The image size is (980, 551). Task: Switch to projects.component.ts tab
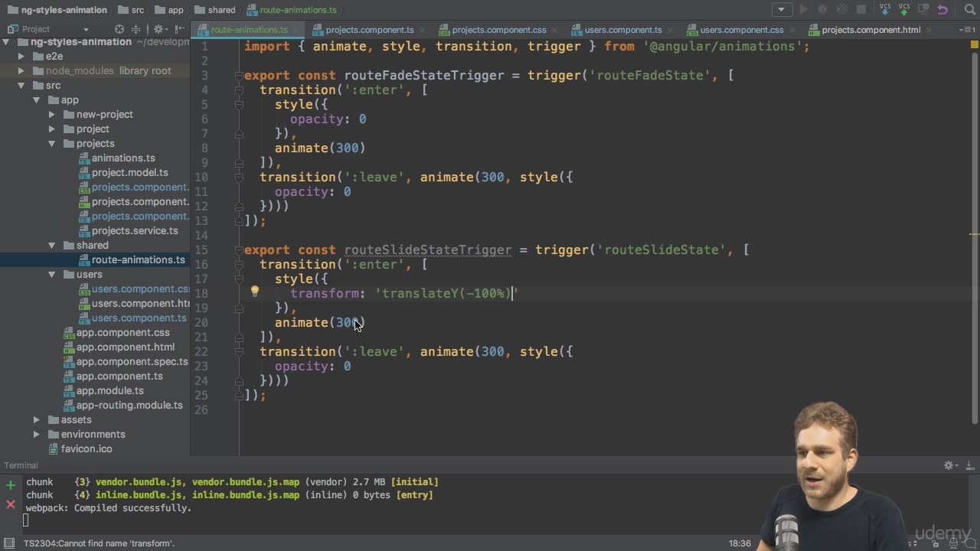point(369,30)
